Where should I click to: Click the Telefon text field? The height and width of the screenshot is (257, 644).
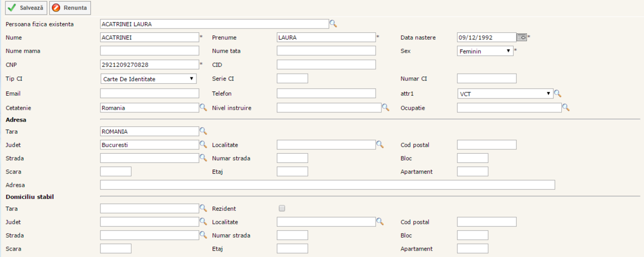pos(326,94)
